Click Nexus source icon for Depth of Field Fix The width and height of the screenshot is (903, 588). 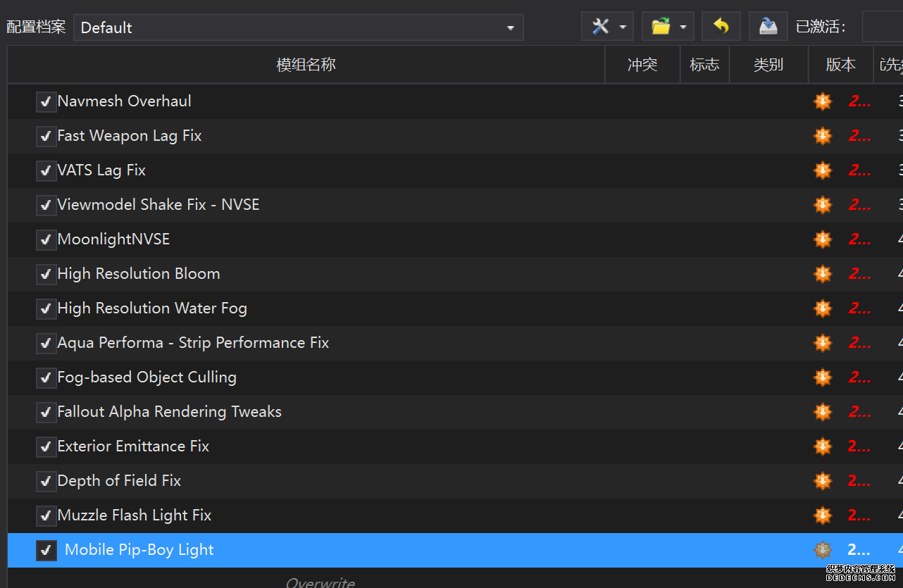[x=822, y=481]
